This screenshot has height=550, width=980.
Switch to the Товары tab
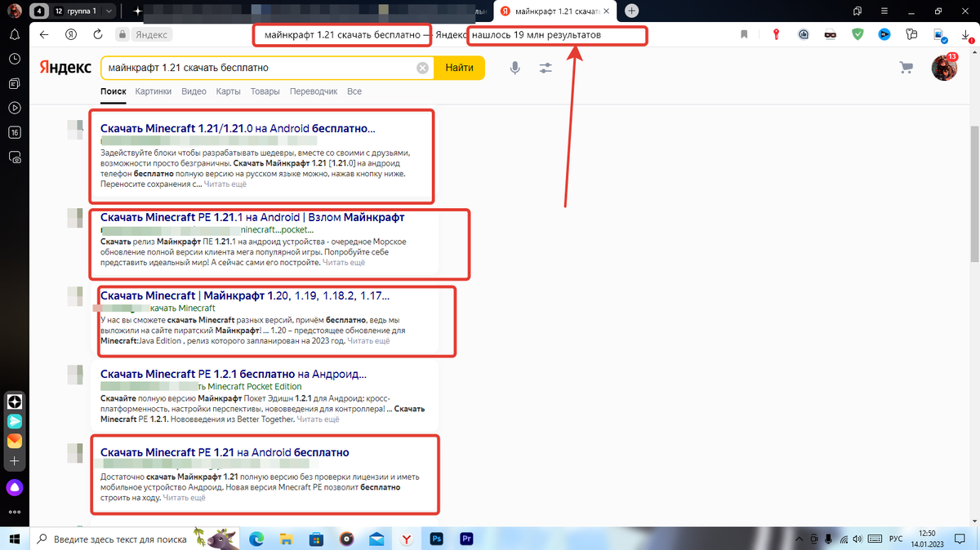pyautogui.click(x=265, y=91)
